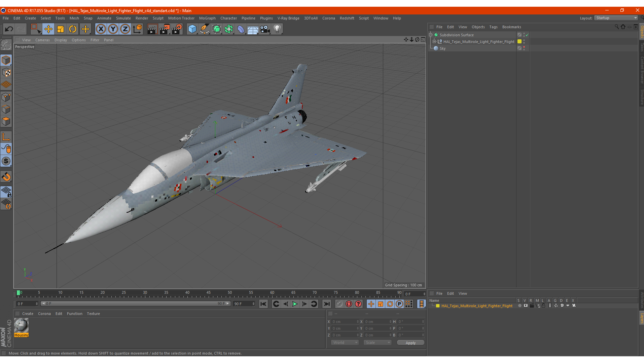Open Edit Render Settings
The width and height of the screenshot is (644, 363).
(177, 29)
